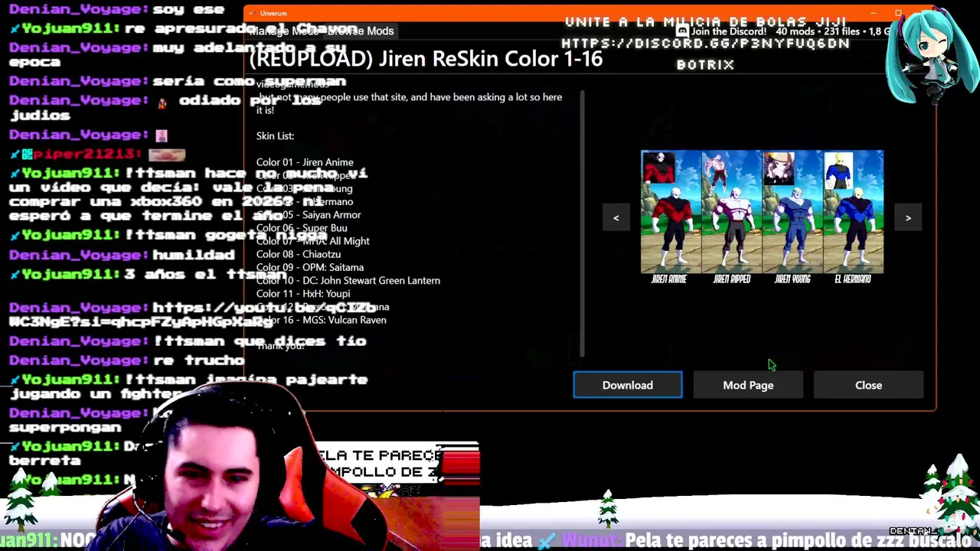Viewport: 980px width, 551px height.
Task: Click the "(REUPLOAD) Jiren ReSkin Color 1-16" title
Action: coord(426,59)
